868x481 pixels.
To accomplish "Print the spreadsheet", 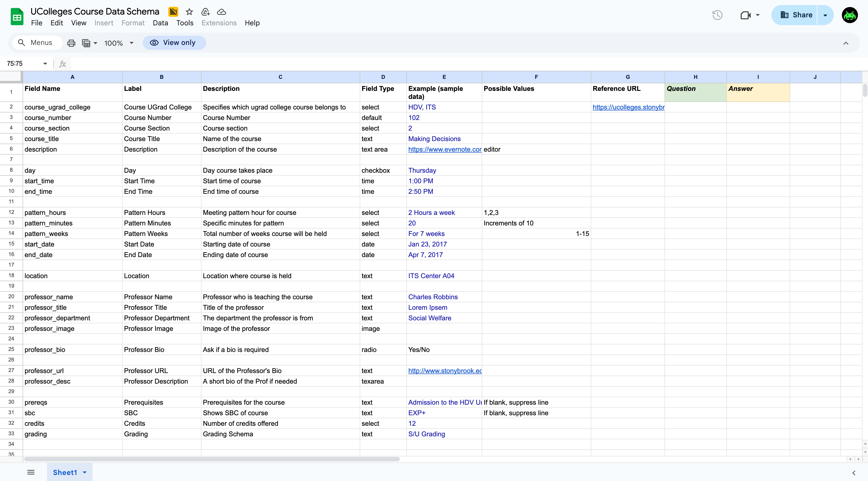I will click(x=71, y=43).
